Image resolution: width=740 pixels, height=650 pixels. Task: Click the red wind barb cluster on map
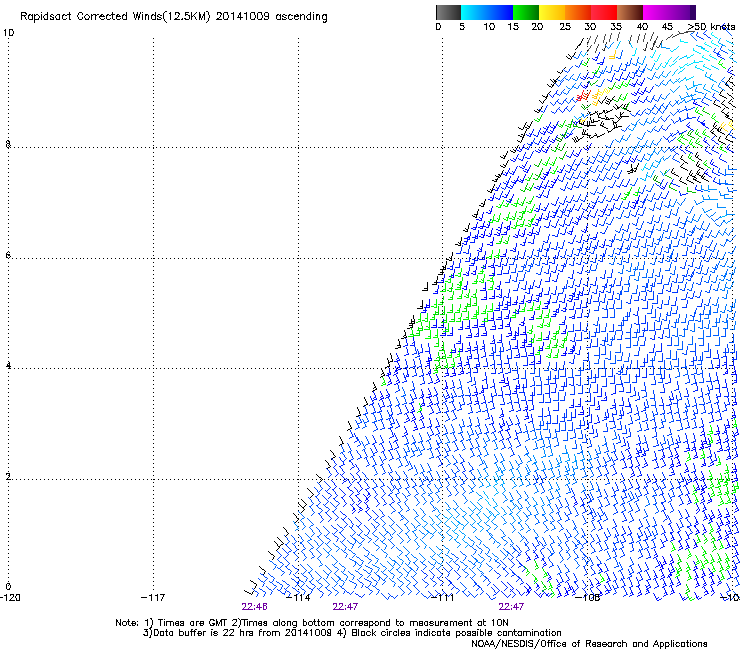(583, 96)
